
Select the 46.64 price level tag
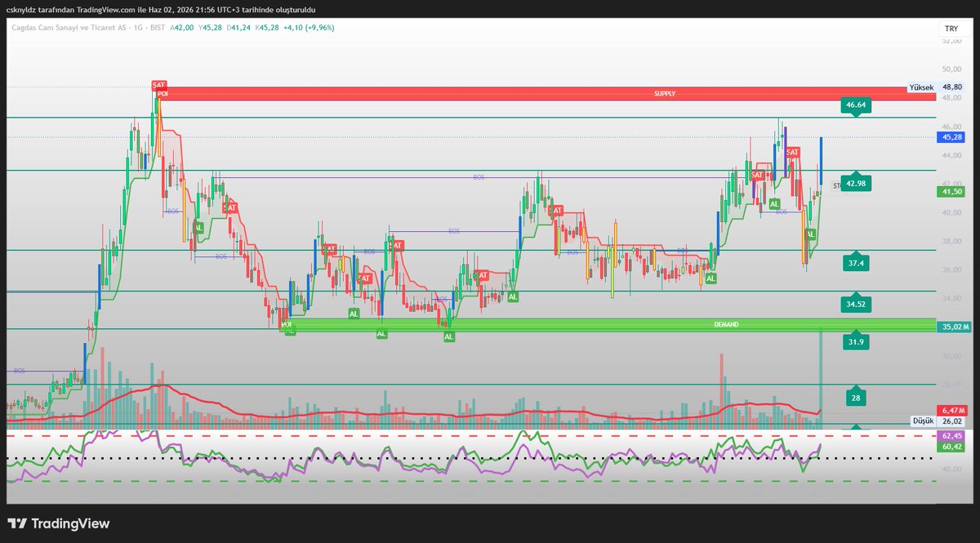(x=856, y=105)
